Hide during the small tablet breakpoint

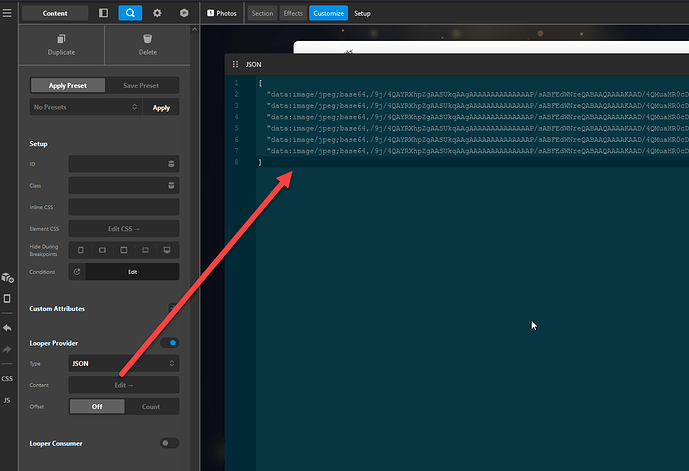(102, 250)
